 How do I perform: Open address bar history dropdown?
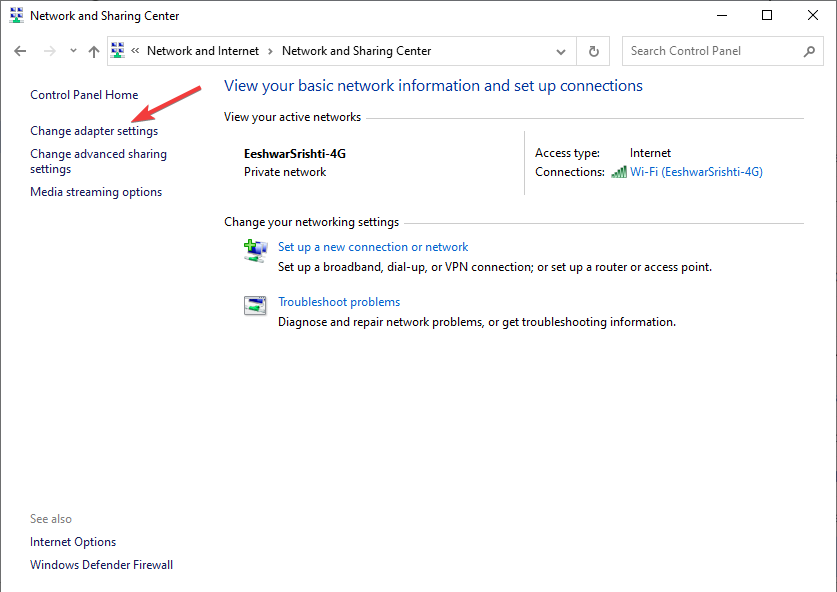(x=560, y=52)
